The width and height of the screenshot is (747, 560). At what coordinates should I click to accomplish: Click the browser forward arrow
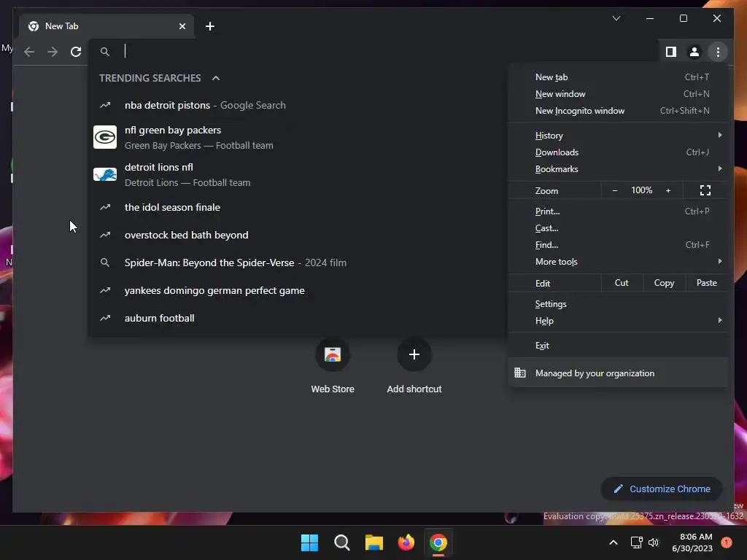[x=53, y=52]
